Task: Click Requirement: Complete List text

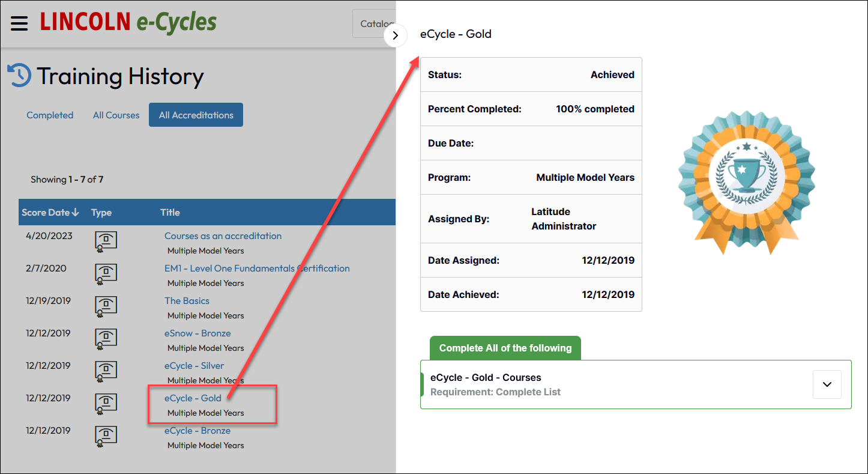Action: (495, 392)
